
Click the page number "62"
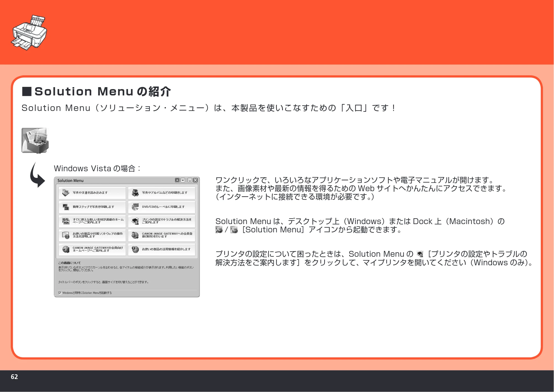pyautogui.click(x=14, y=377)
